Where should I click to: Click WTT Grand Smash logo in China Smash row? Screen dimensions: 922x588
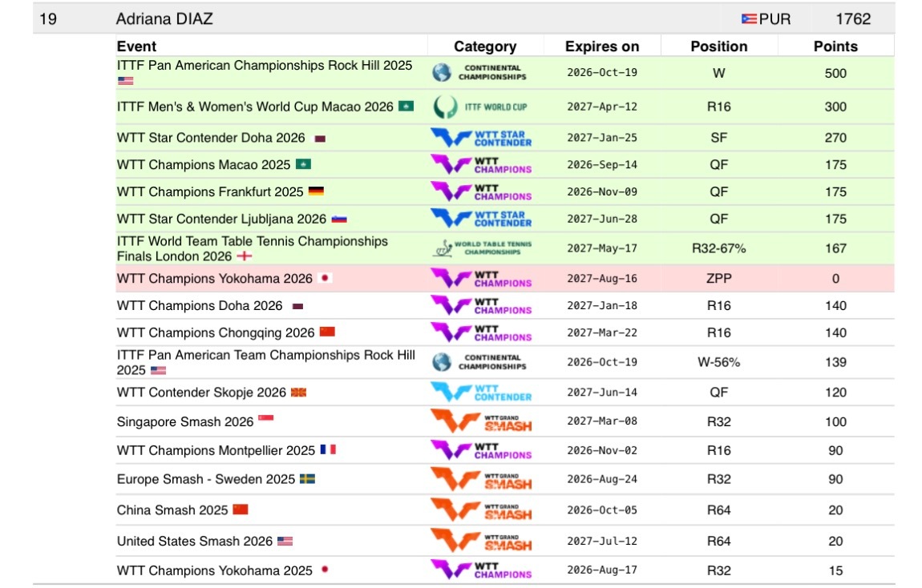tap(481, 509)
